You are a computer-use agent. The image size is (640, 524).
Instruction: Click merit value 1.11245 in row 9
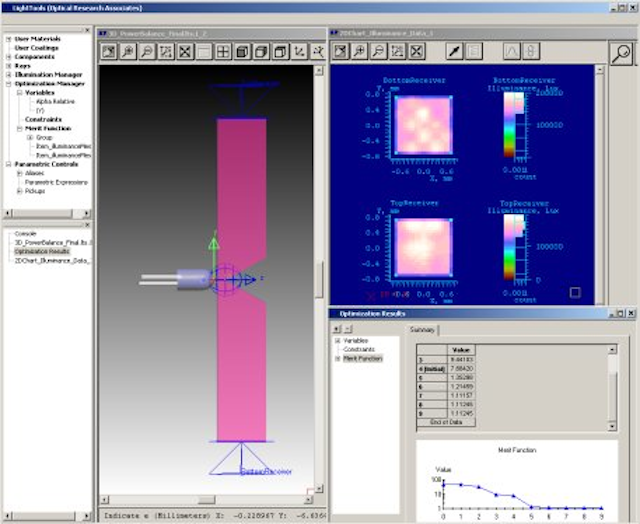point(461,413)
